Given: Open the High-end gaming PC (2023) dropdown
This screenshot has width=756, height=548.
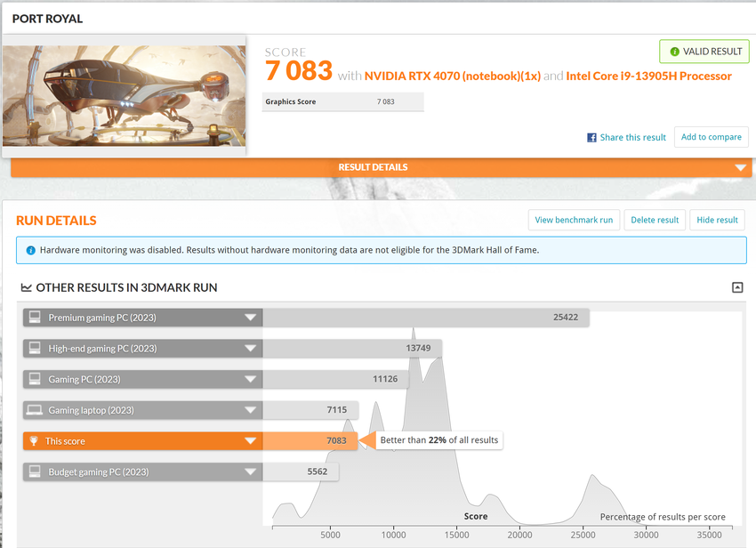Looking at the screenshot, I should coord(251,349).
